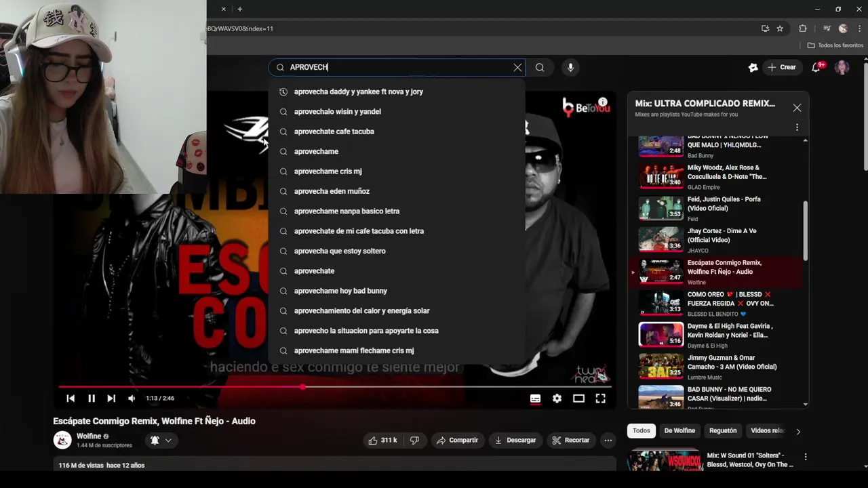
Task: Open a new browser tab with plus
Action: click(x=240, y=9)
